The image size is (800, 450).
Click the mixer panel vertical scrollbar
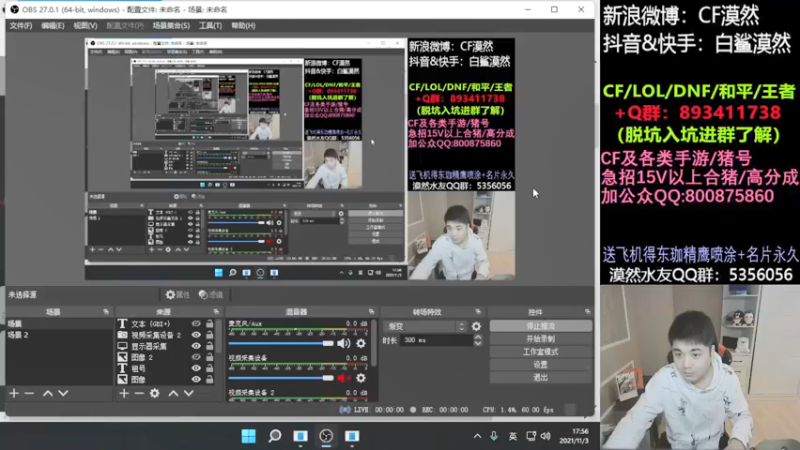click(373, 343)
